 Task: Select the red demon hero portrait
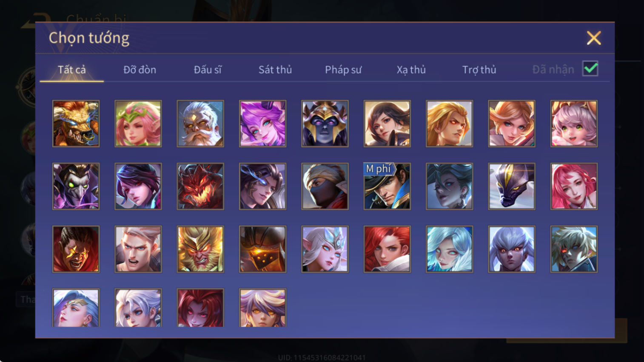(x=200, y=187)
